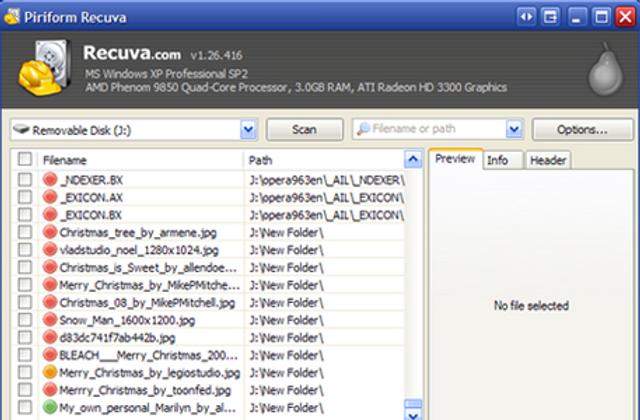The width and height of the screenshot is (640, 420).
Task: Click the file list scroll up arrow
Action: [x=413, y=160]
